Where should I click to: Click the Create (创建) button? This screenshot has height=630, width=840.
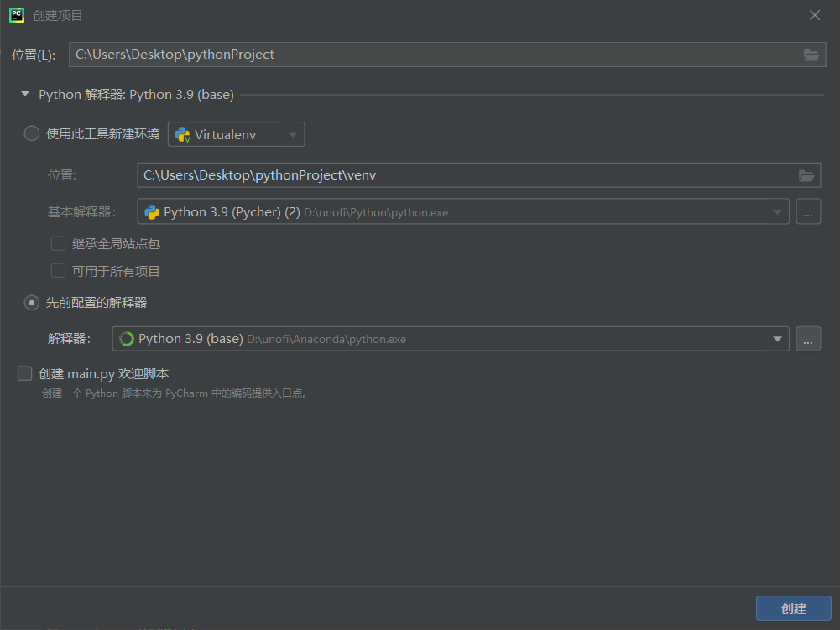tap(793, 608)
